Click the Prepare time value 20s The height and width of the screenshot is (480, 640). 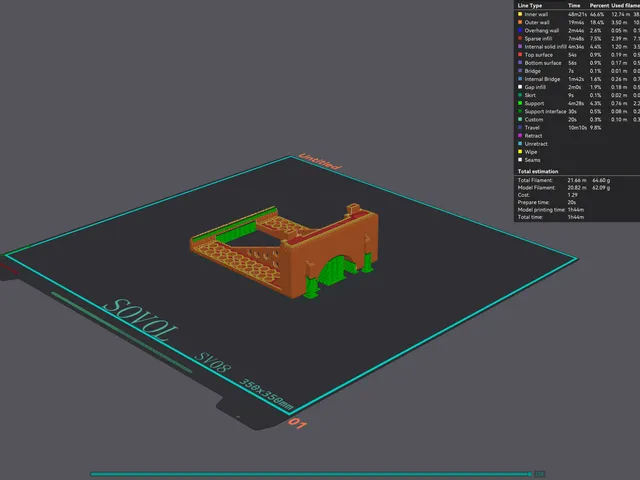(571, 202)
